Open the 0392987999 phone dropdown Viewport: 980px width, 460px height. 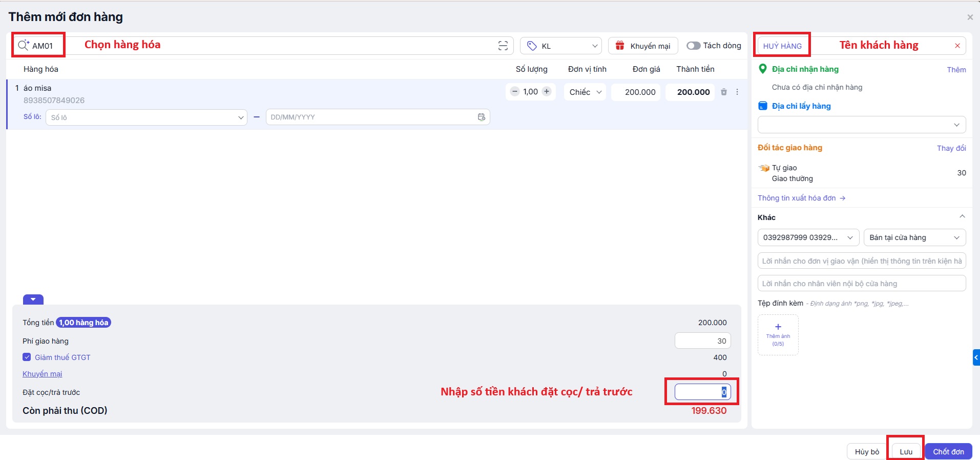coord(808,237)
